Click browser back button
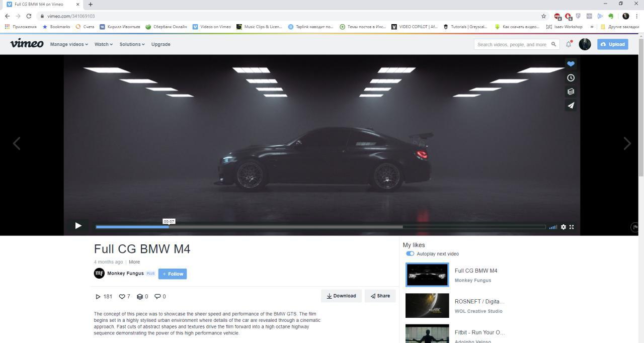The width and height of the screenshot is (644, 343). 7,16
